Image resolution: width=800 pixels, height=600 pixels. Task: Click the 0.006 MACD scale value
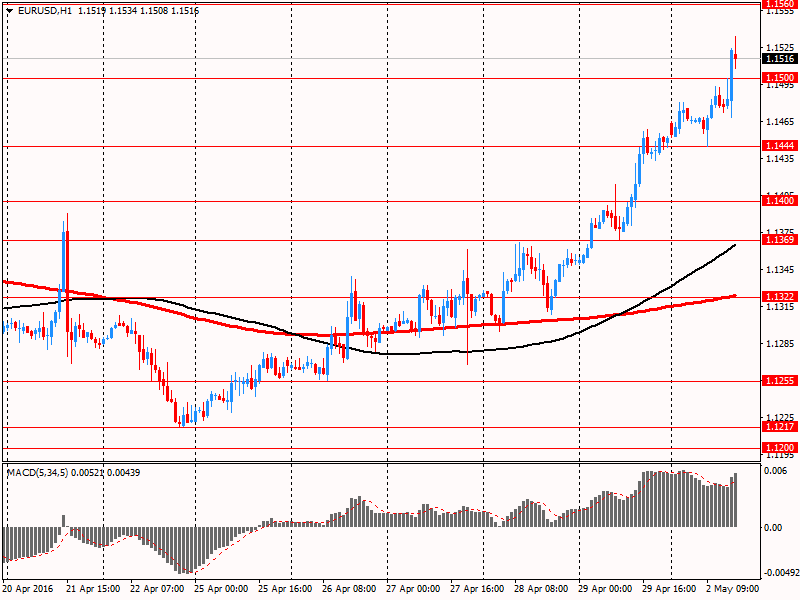tap(778, 470)
